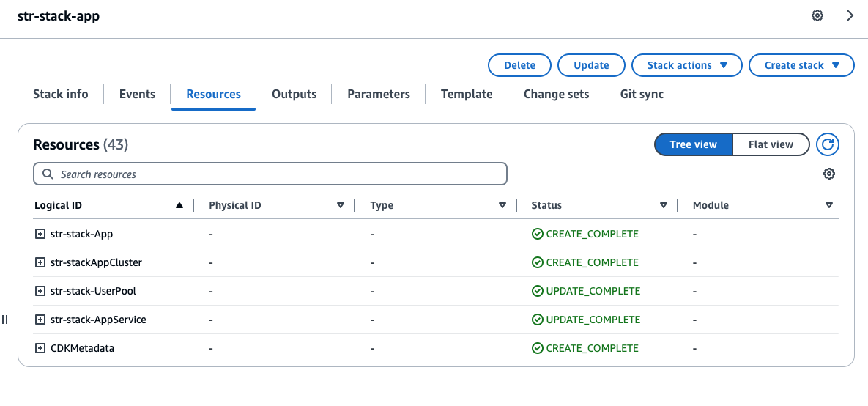Expand the CDKMetadata resource node
868x406 pixels.
coord(40,348)
